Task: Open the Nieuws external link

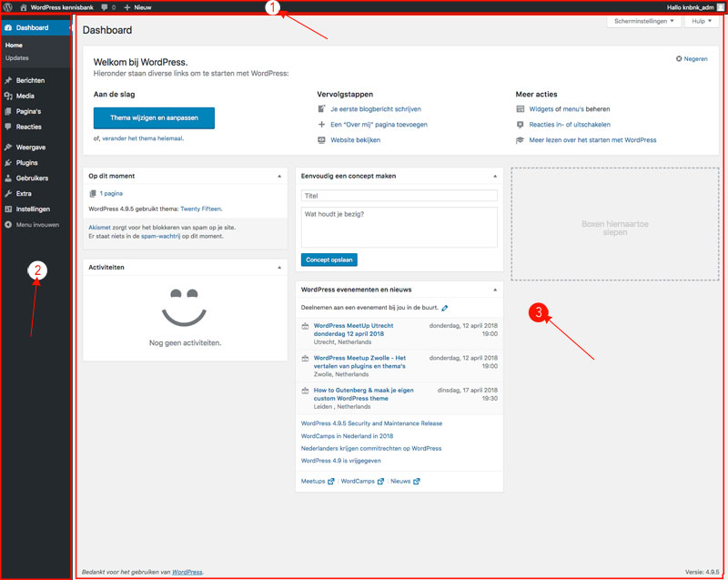Action: (x=405, y=482)
